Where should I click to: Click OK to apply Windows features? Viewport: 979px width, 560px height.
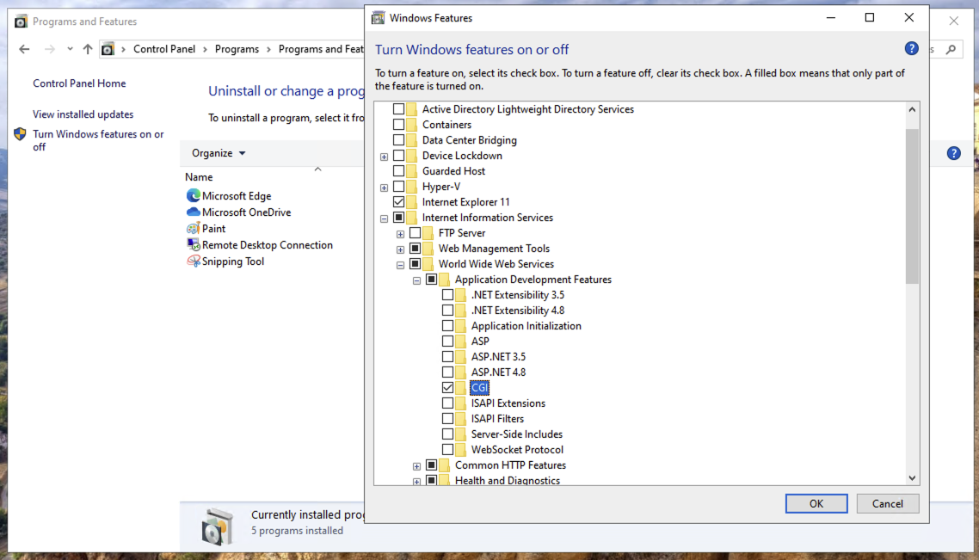pyautogui.click(x=816, y=503)
